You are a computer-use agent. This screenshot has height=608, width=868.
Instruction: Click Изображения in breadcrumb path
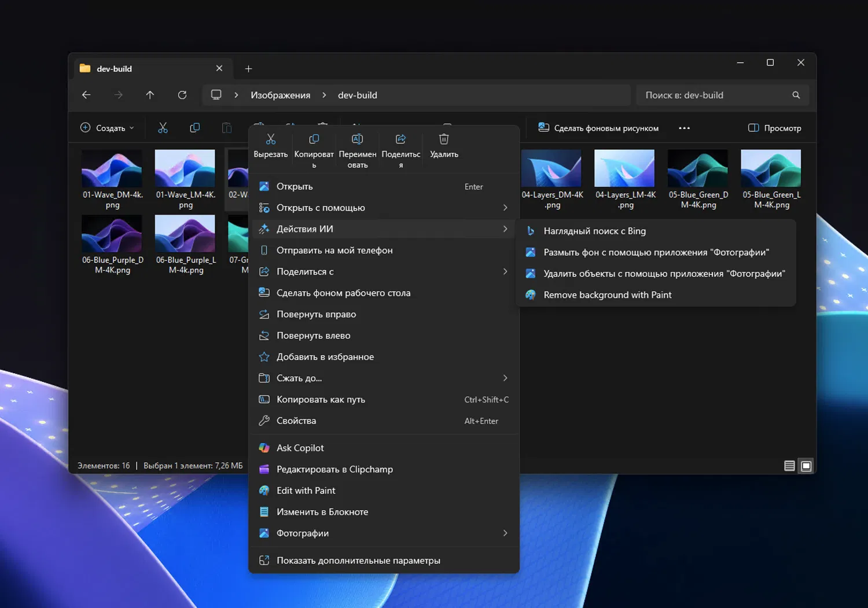coord(280,95)
